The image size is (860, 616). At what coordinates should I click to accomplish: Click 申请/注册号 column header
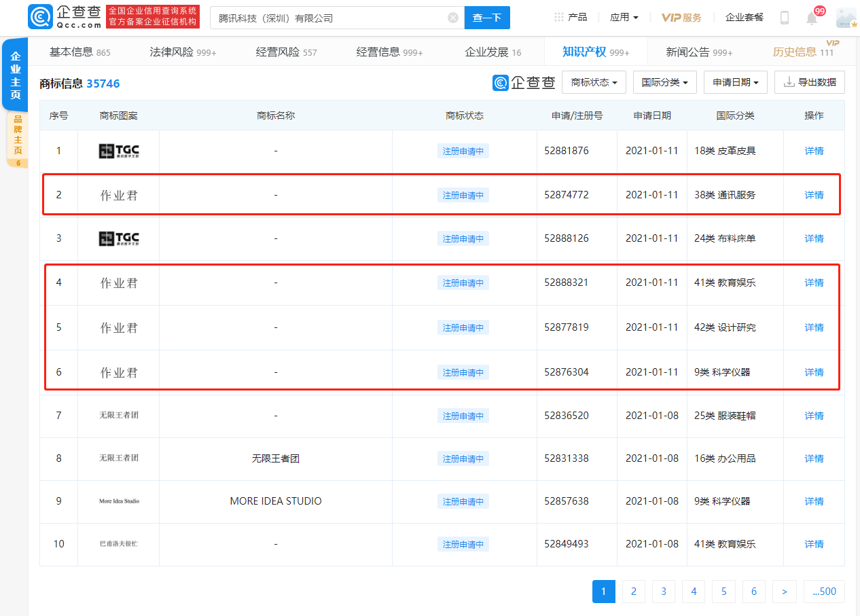point(577,115)
